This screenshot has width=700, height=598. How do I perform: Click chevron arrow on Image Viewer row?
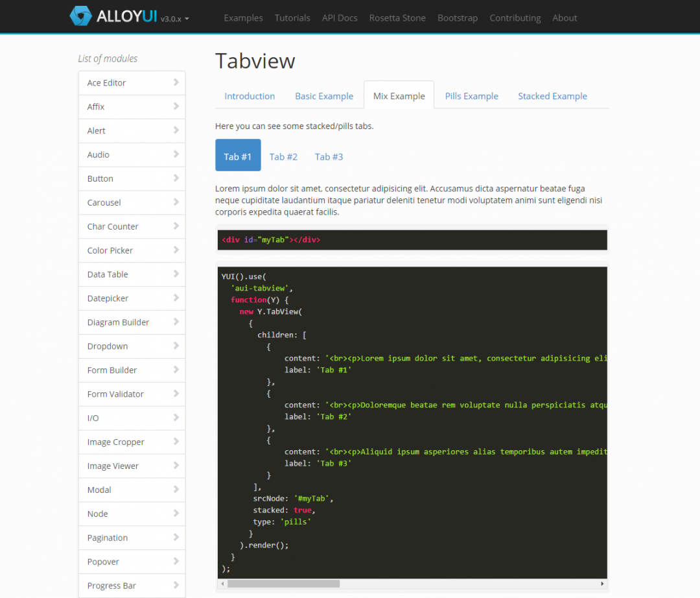point(176,465)
